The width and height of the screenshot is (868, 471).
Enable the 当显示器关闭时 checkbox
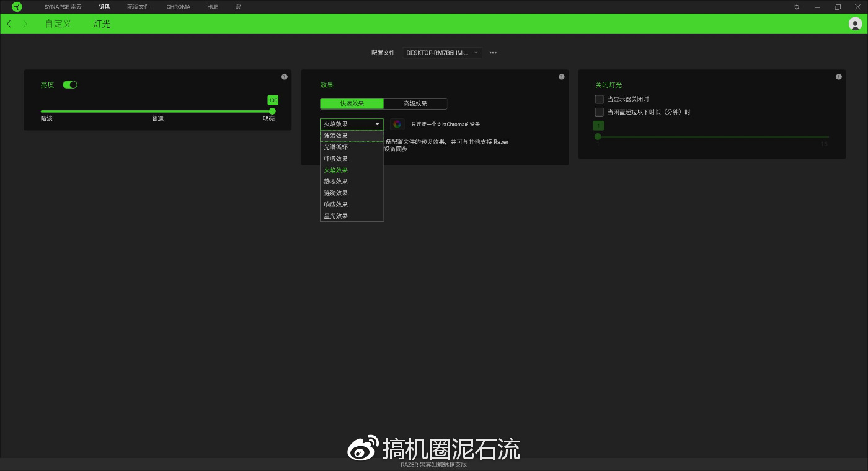599,99
